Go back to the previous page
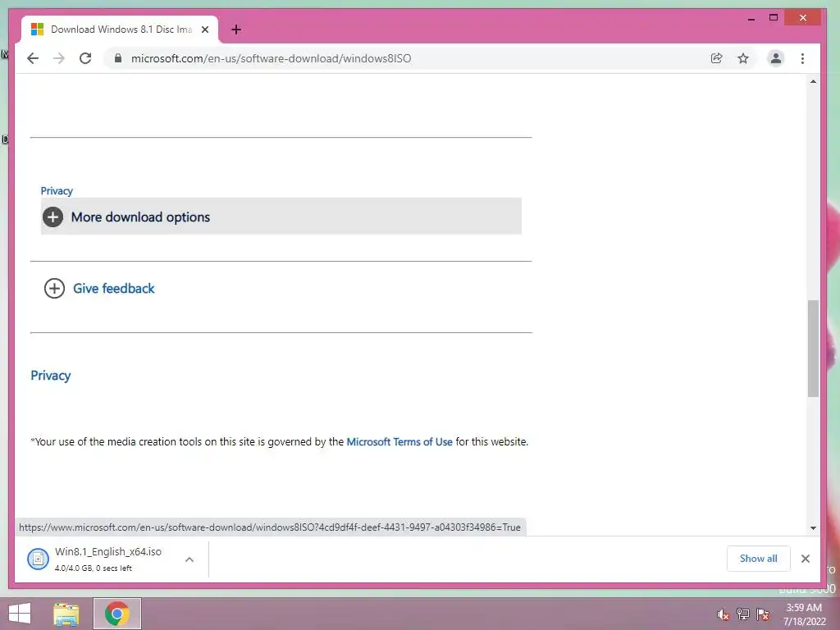840x630 pixels. click(33, 58)
